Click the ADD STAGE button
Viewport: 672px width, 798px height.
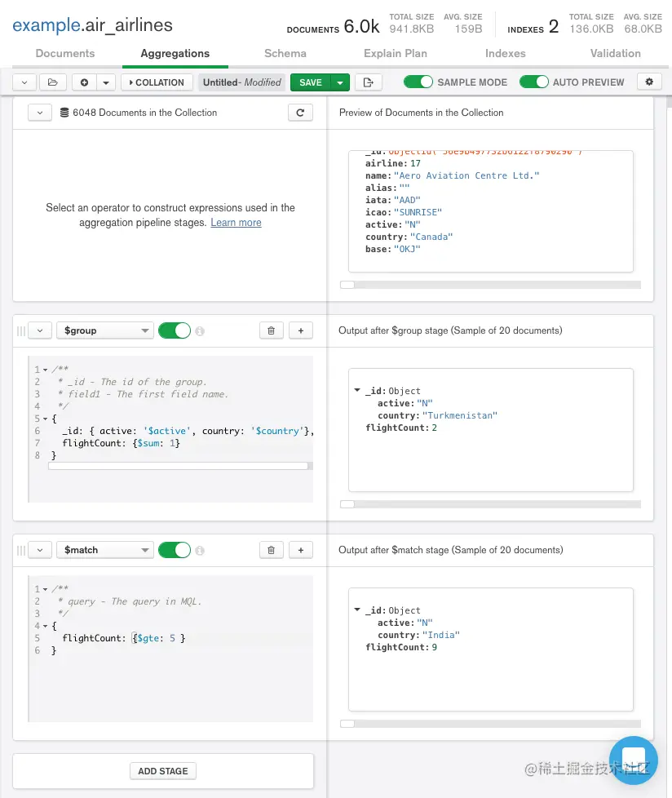163,770
